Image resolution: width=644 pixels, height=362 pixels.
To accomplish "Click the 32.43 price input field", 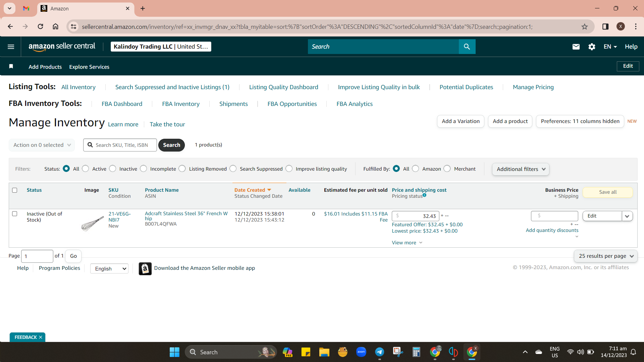I will click(x=416, y=216).
